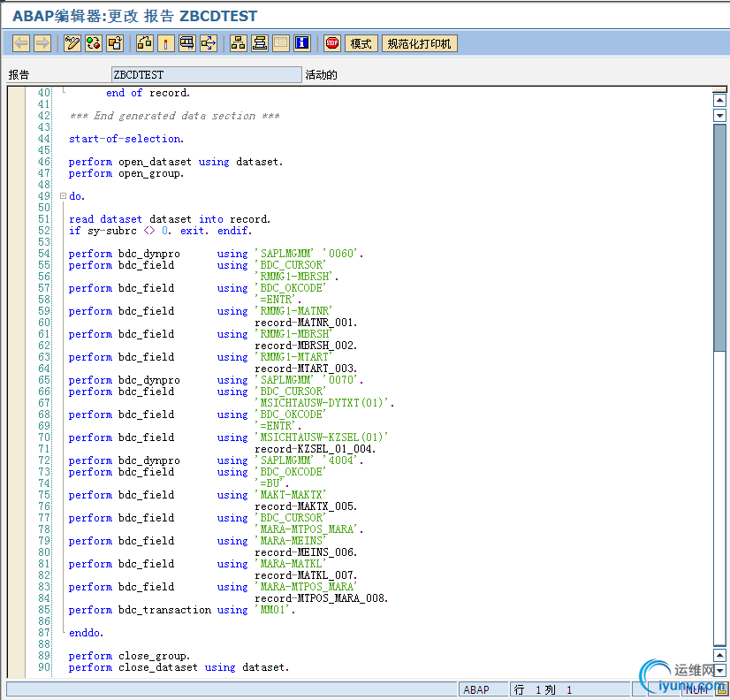Collapse the do loop block at line 50

pyautogui.click(x=63, y=196)
